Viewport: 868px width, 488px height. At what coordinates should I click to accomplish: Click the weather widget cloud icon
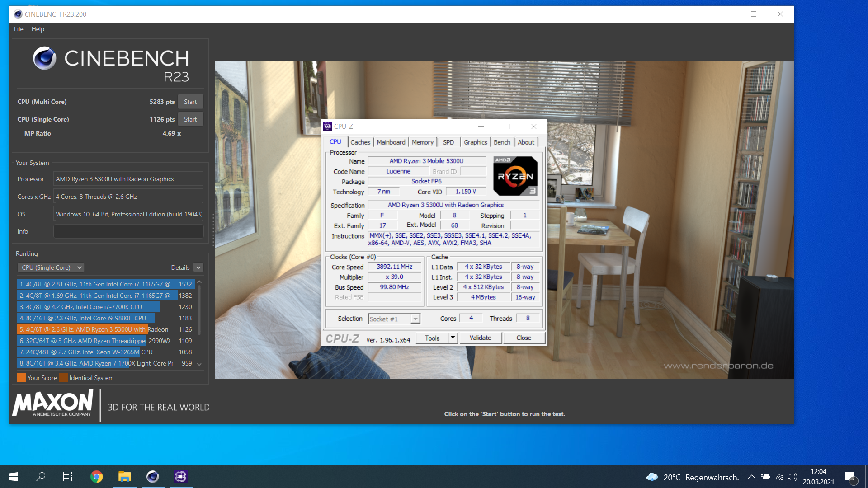point(652,477)
